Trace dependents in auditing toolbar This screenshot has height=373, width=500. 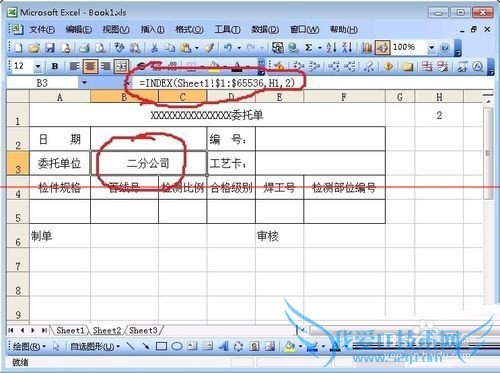334,66
